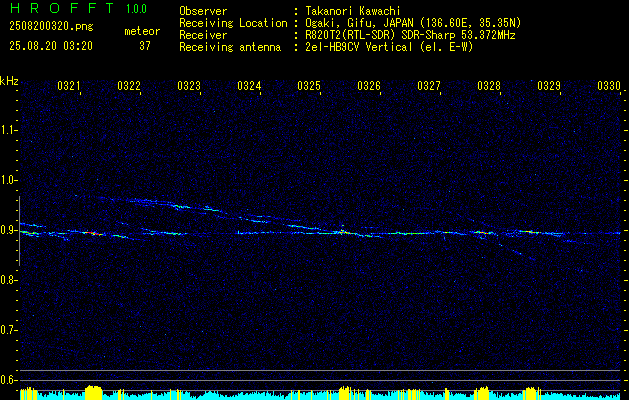The image size is (629, 400).
Task: Click the 1.0 kHz axis label
Action: click(x=8, y=180)
